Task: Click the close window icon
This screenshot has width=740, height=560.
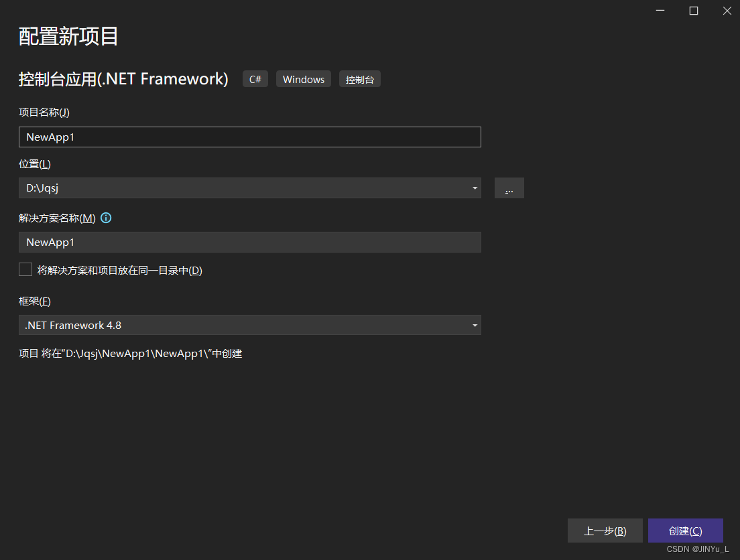Action: pos(727,11)
